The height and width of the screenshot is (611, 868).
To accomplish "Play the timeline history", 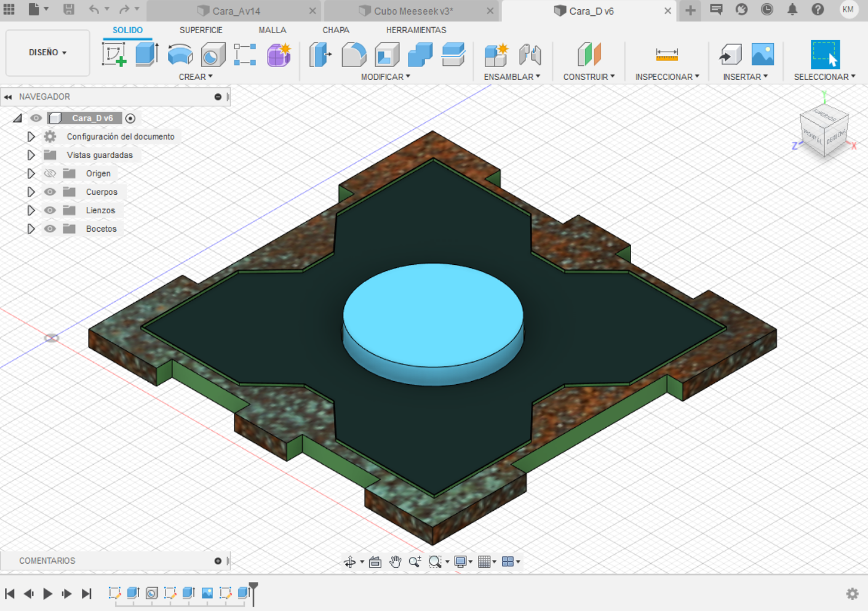I will pyautogui.click(x=47, y=594).
